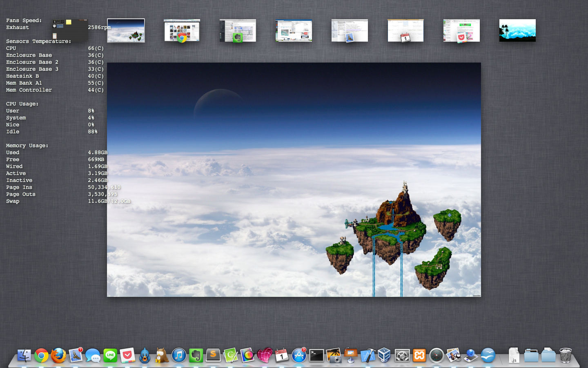Screen dimensions: 588x368
Task: Open Finder from the dock
Action: (x=24, y=355)
